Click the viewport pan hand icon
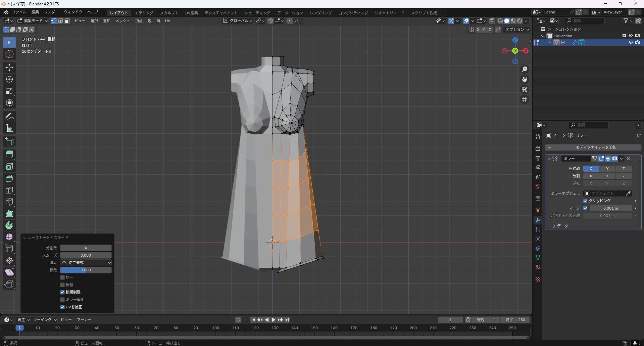 click(525, 79)
